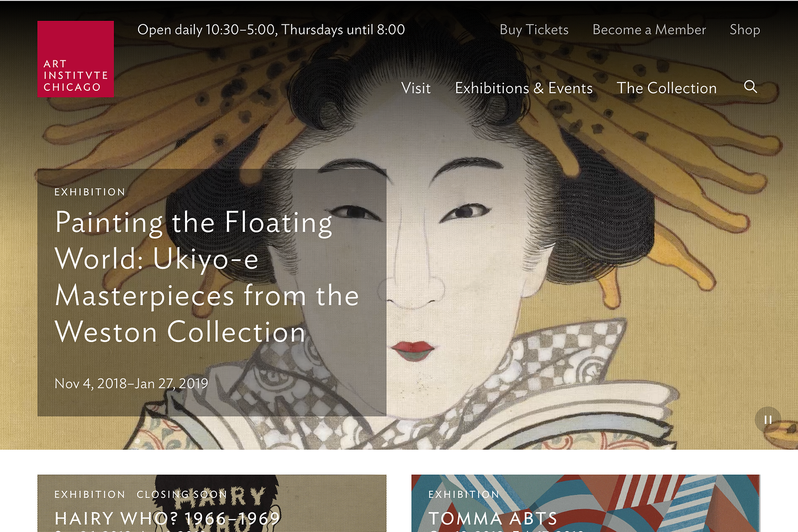This screenshot has width=798, height=532.
Task: Pause the hero slideshow
Action: [768, 420]
